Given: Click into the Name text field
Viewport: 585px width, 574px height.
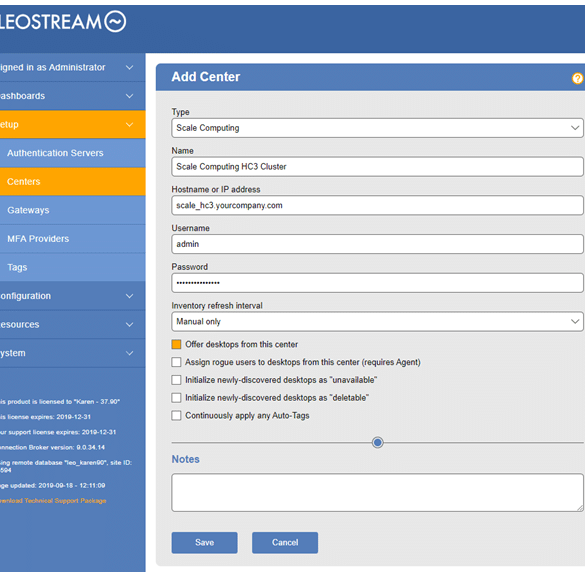Looking at the screenshot, I should (x=377, y=167).
